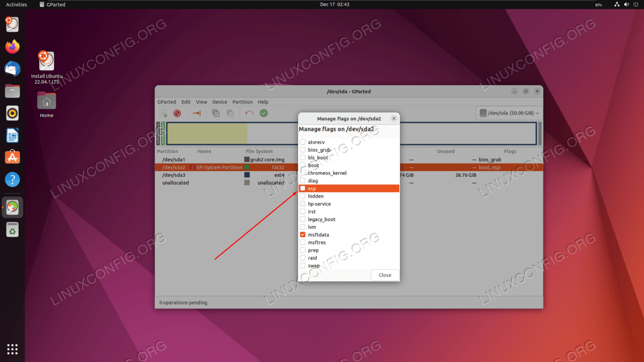The height and width of the screenshot is (362, 644).
Task: Open Install Ubuntu 22.04.1 LTS desktop icon
Action: [46, 67]
